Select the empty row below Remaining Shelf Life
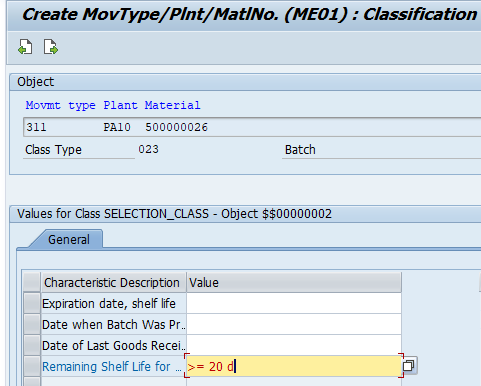Screen dimensions: 481x386 pyautogui.click(x=32, y=382)
